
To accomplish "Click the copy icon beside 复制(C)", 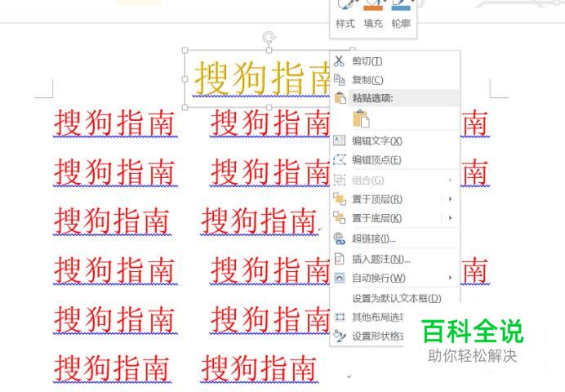I will (x=339, y=80).
